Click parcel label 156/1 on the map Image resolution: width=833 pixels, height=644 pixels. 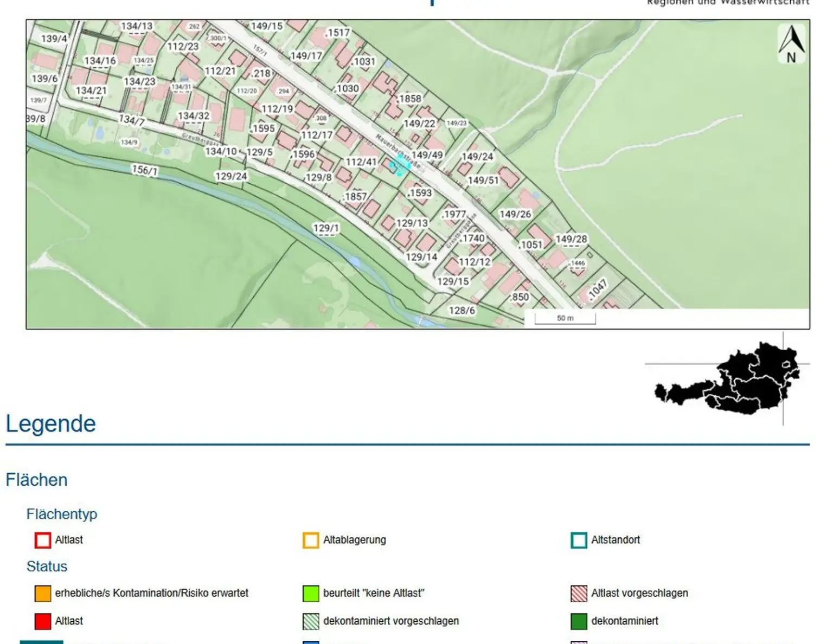tap(145, 170)
